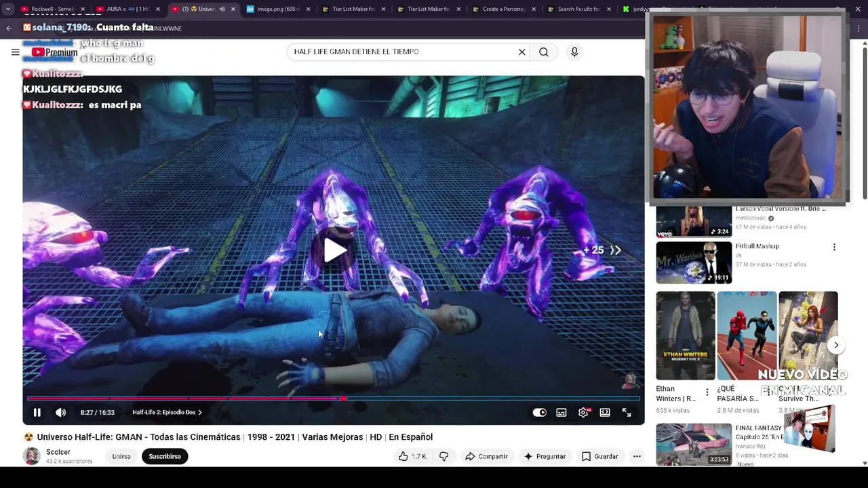
Task: Open the ¿QUÉ PASARÍA S... short
Action: coord(747,335)
